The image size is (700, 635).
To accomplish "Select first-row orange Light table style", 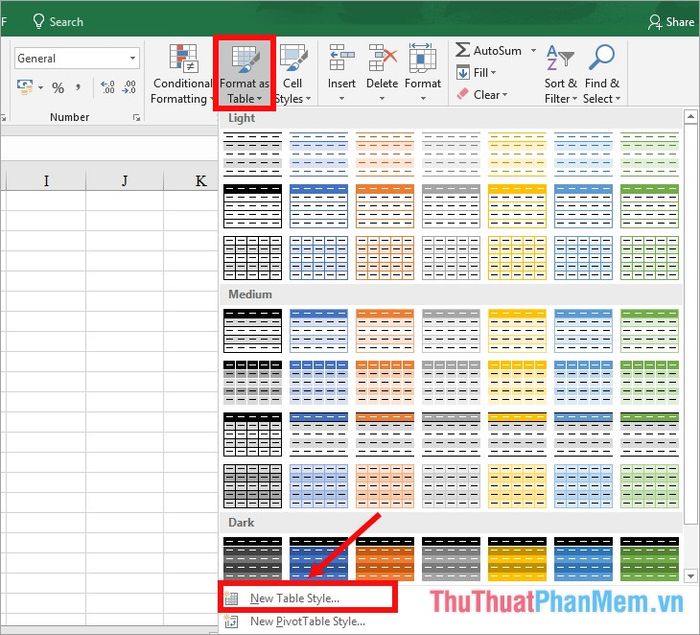I will (385, 154).
